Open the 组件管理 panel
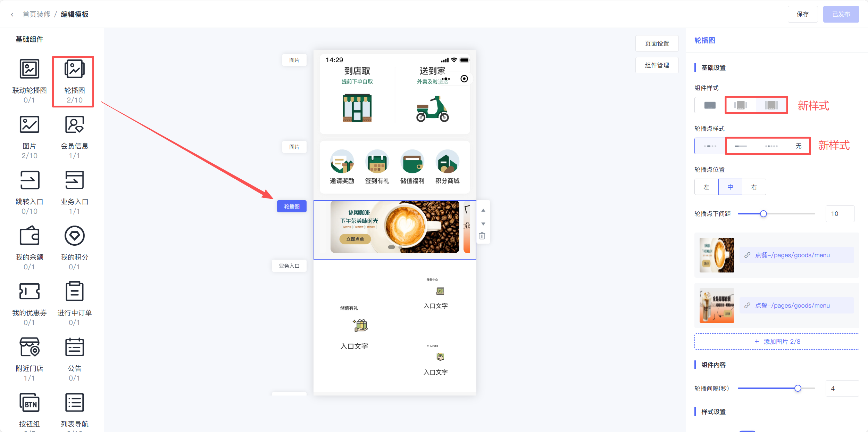 (657, 65)
